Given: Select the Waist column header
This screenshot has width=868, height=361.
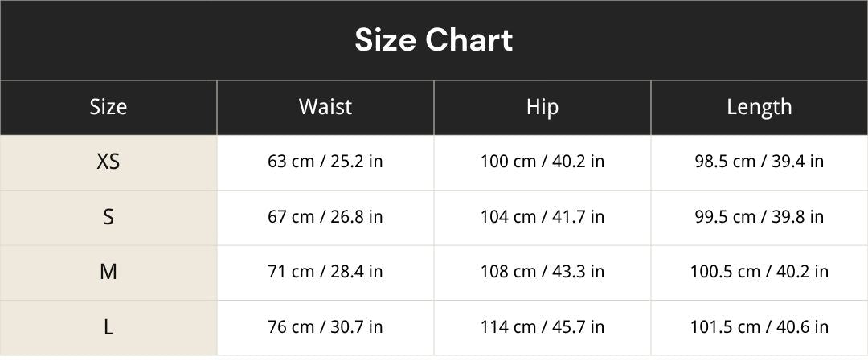Looking at the screenshot, I should 325,108.
